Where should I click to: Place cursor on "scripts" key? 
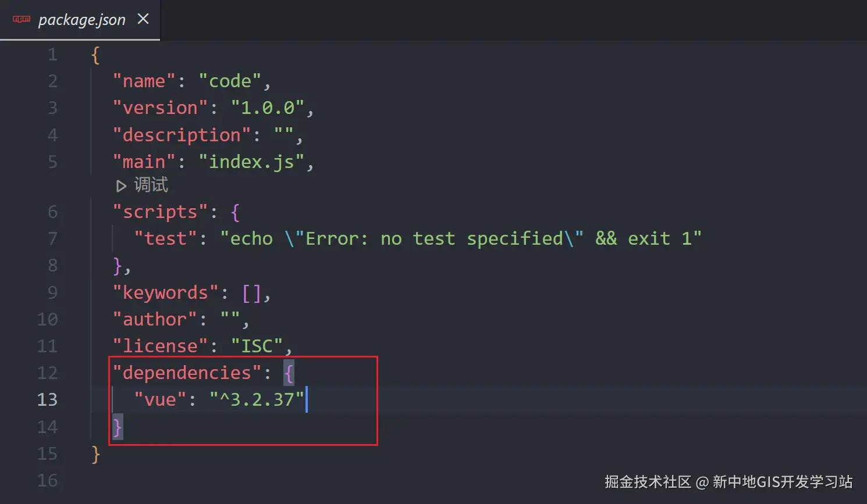click(x=160, y=212)
